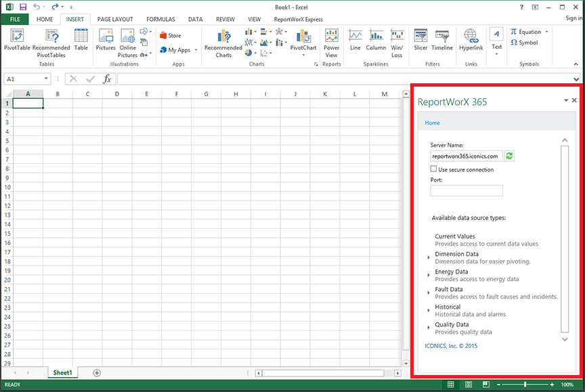Switch to the VIEW tab
The width and height of the screenshot is (585, 392).
point(255,20)
